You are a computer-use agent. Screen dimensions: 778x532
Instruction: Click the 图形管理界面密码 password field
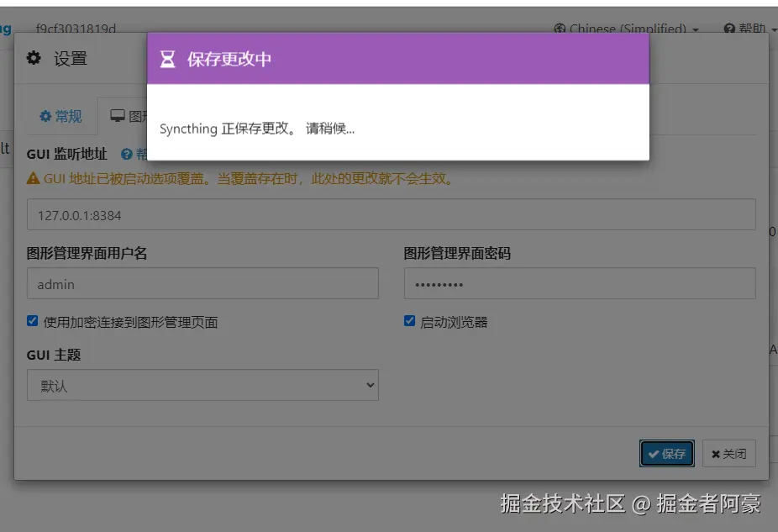(580, 283)
